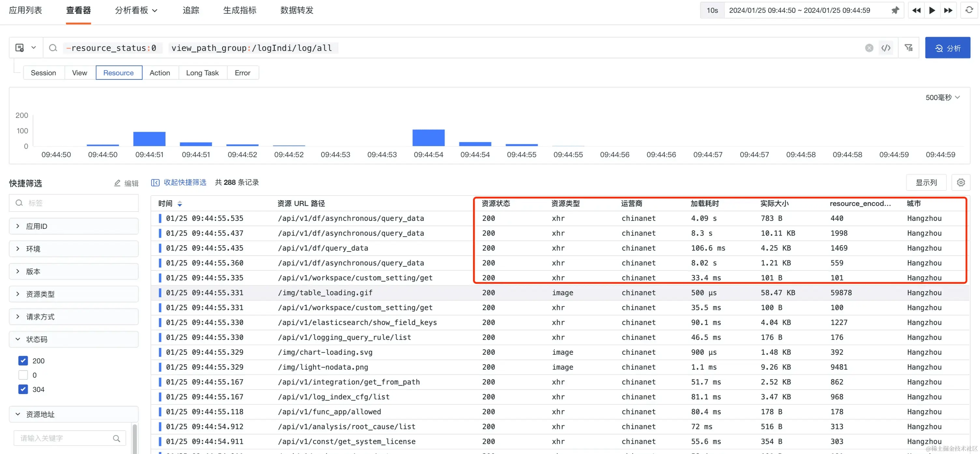Image resolution: width=980 pixels, height=454 pixels.
Task: Click the refresh icon at top right
Action: pyautogui.click(x=969, y=10)
